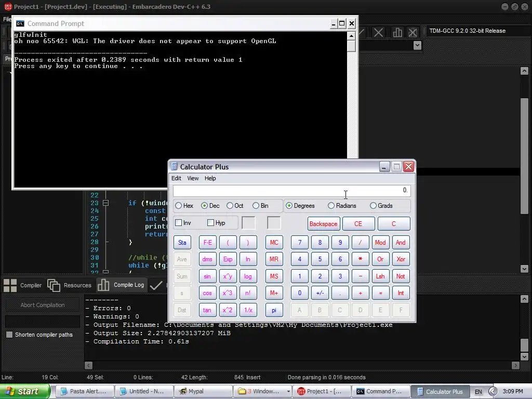Click the Dev-C++ stop execution X icon
This screenshot has width=532, height=399.
378,32
